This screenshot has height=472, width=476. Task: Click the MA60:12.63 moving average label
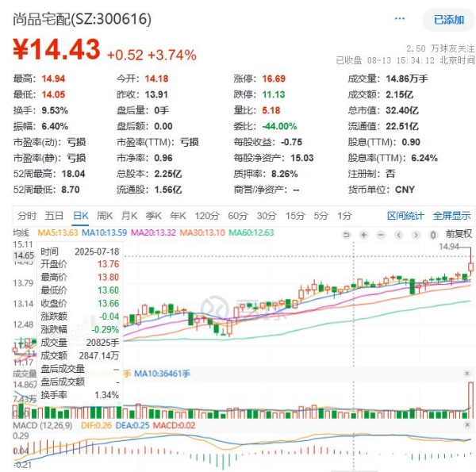coord(251,232)
